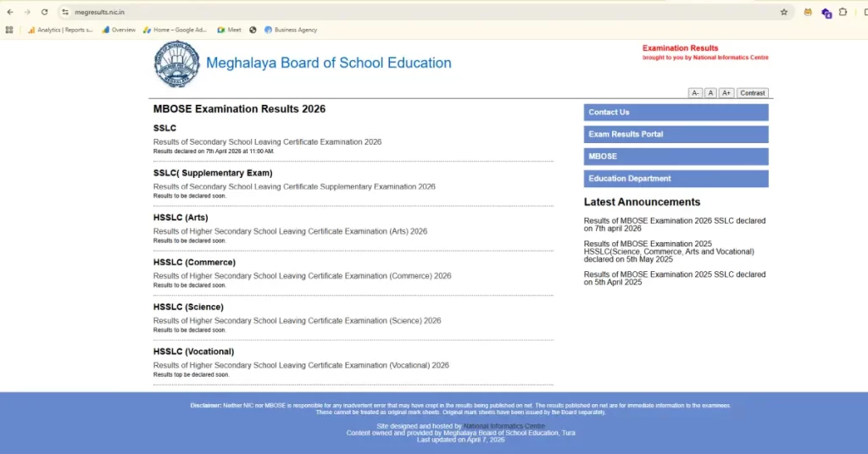Click announcement about 2025 SSLC declared 5th April
The height and width of the screenshot is (454, 868).
(x=675, y=278)
